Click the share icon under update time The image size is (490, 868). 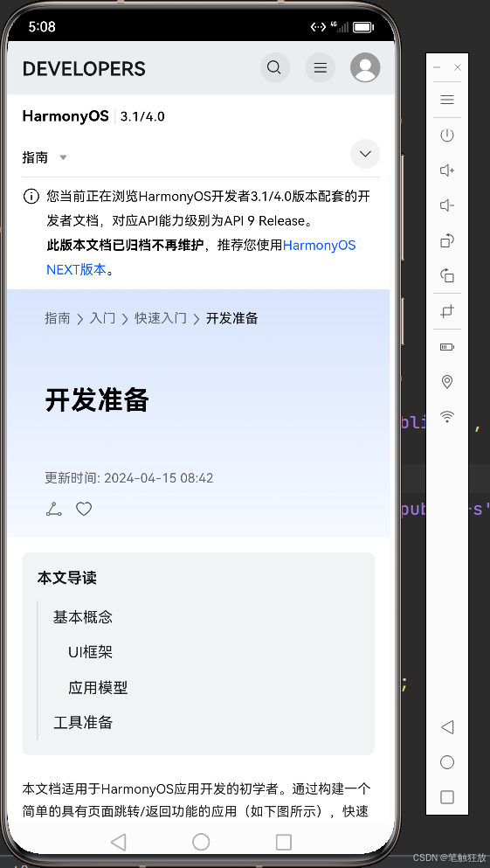(53, 509)
